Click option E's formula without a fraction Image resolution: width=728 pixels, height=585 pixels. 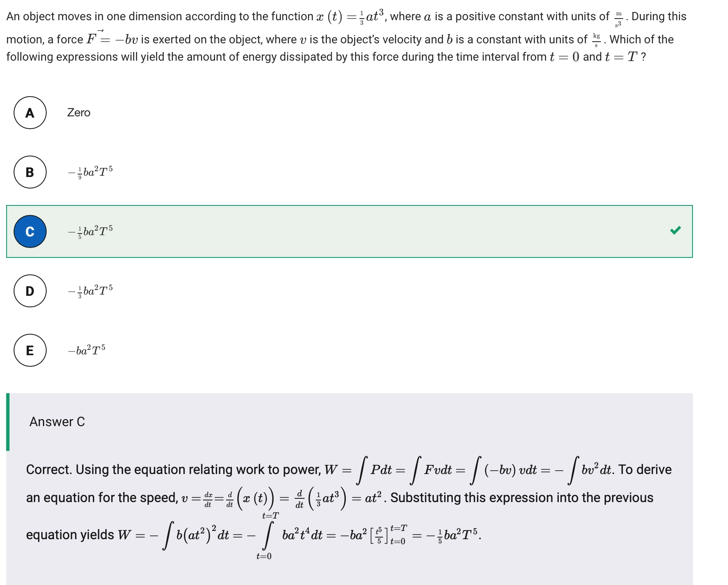pos(87,350)
